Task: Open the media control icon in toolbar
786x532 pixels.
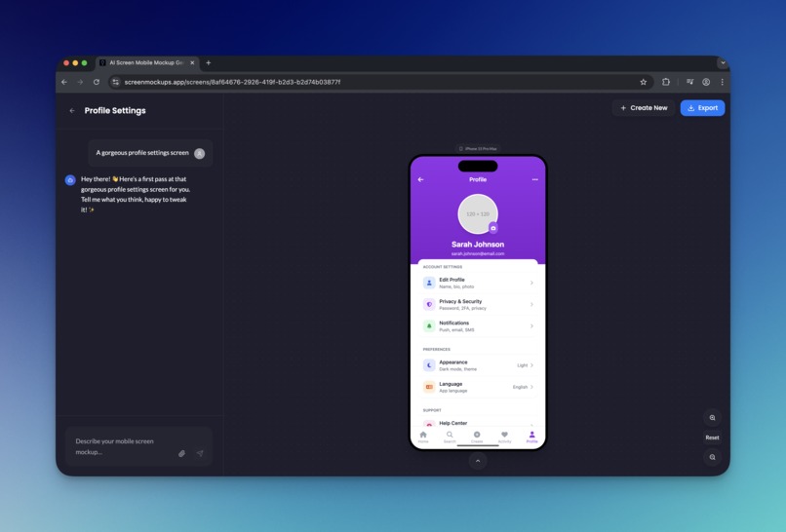Action: point(689,82)
